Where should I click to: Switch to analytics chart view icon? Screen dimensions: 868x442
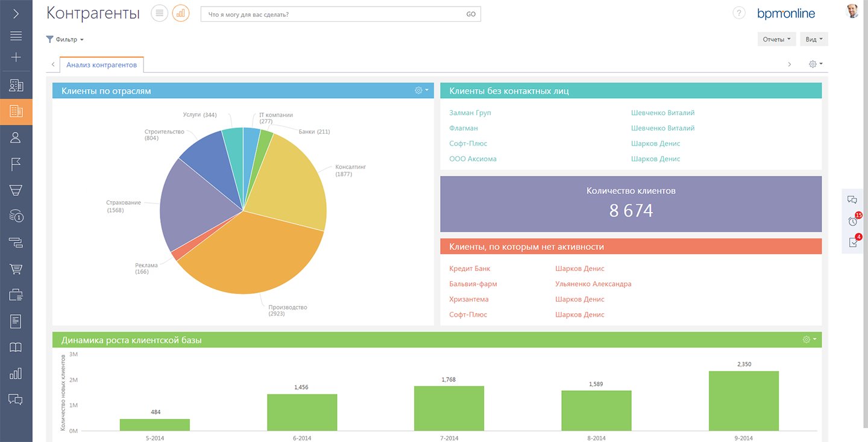tap(180, 13)
